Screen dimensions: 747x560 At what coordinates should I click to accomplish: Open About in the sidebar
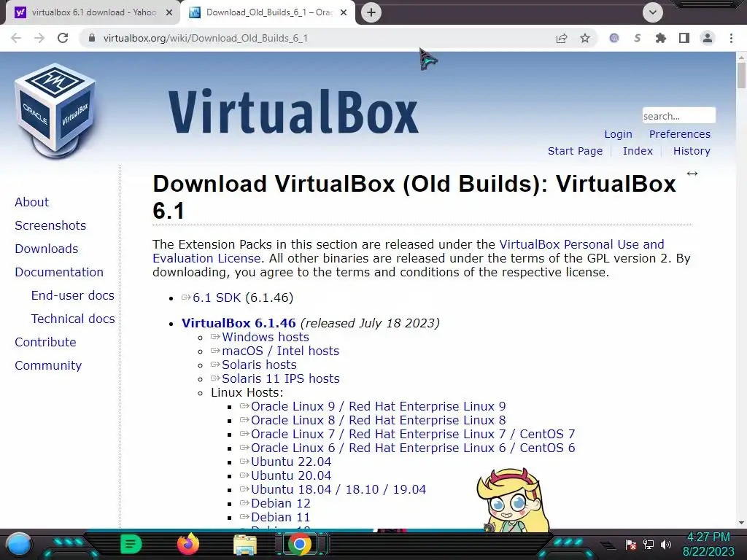(x=31, y=202)
